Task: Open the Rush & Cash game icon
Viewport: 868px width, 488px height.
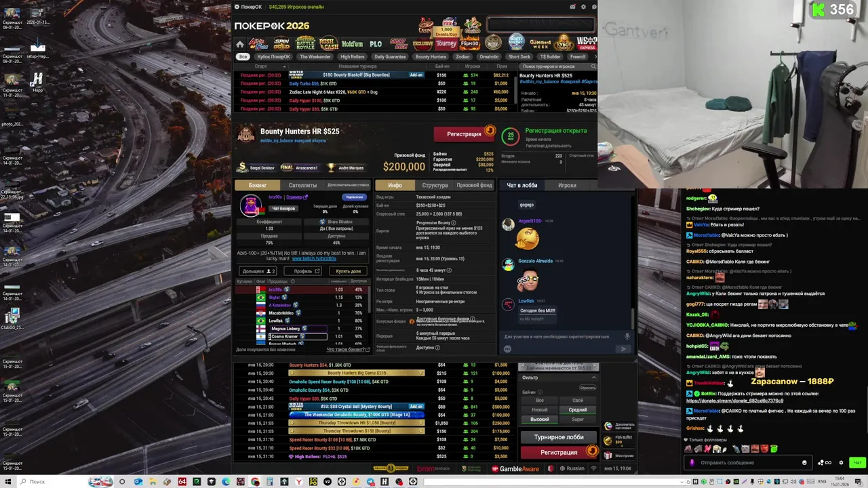Action: [x=329, y=43]
